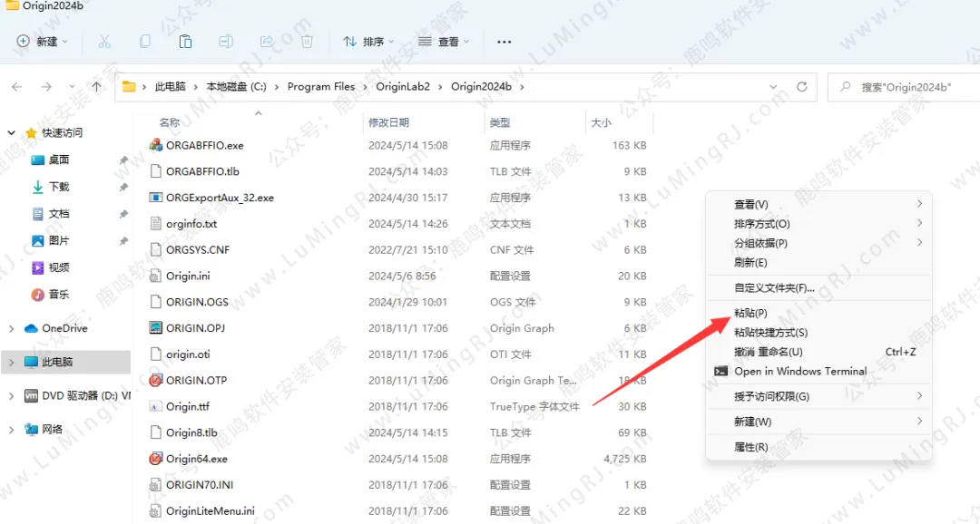Expand the OneDrive tree node
The width and height of the screenshot is (980, 524).
pyautogui.click(x=12, y=328)
